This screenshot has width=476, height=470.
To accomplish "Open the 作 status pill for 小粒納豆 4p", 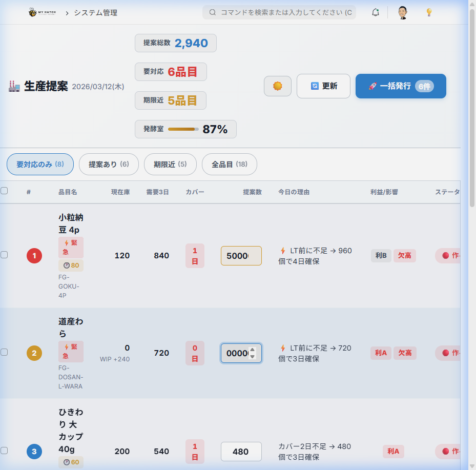I will (448, 255).
